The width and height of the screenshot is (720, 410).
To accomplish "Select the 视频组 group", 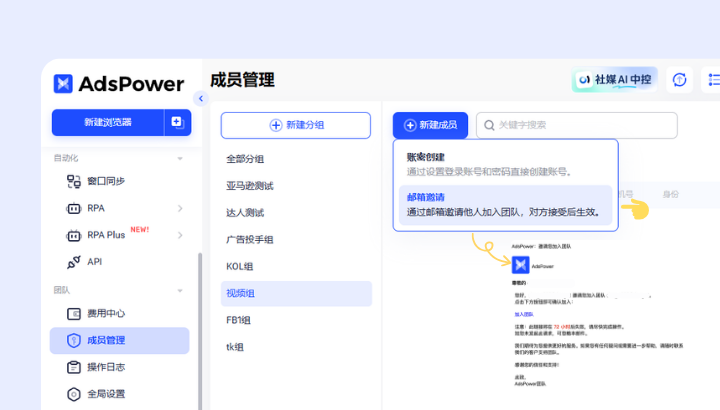I will [x=296, y=293].
